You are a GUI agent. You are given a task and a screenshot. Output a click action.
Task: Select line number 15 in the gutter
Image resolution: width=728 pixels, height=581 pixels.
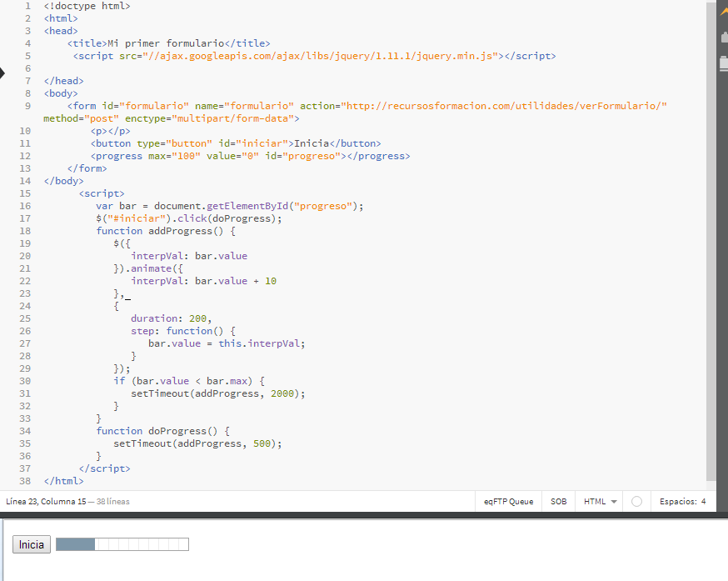[25, 193]
